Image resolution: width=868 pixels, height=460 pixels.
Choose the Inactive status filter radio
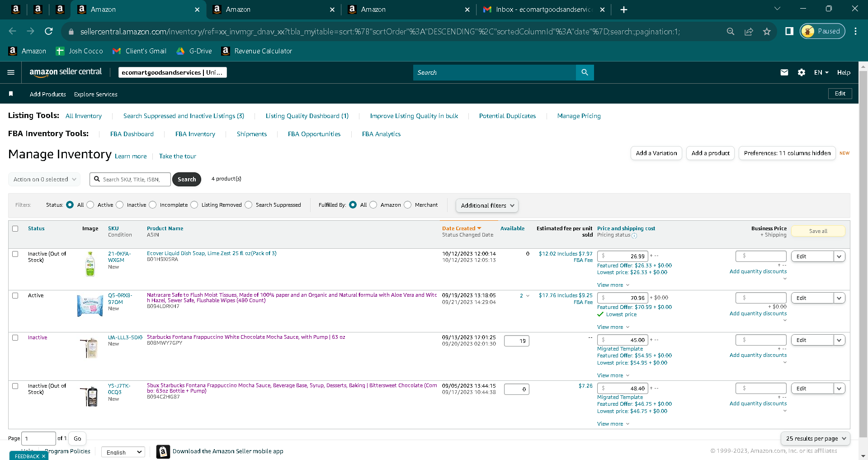coord(120,205)
